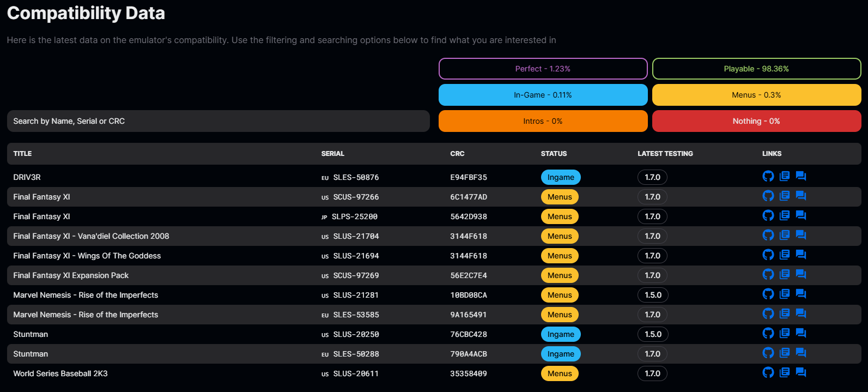Click GitHub icon for Stuntman SLES-50288
Viewport: 868px width, 392px height.
[768, 353]
